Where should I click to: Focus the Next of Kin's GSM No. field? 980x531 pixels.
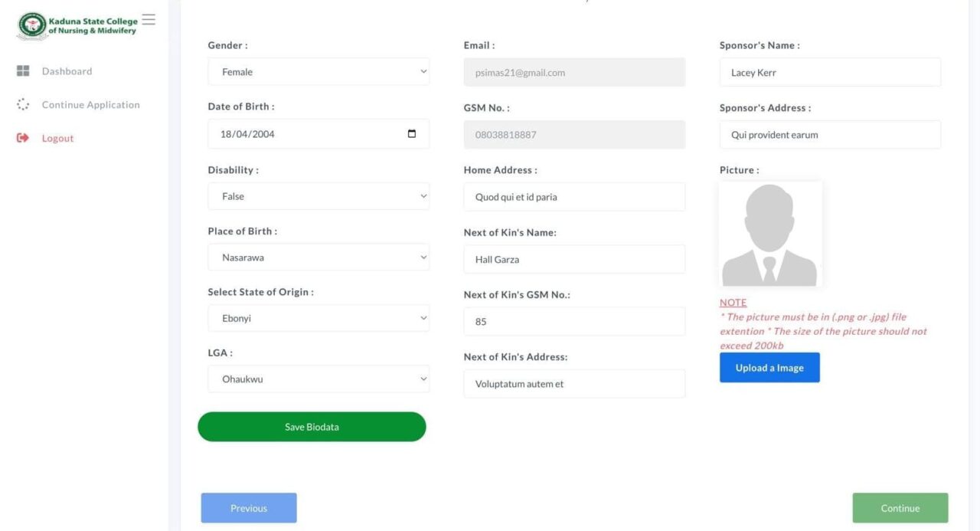pos(574,322)
